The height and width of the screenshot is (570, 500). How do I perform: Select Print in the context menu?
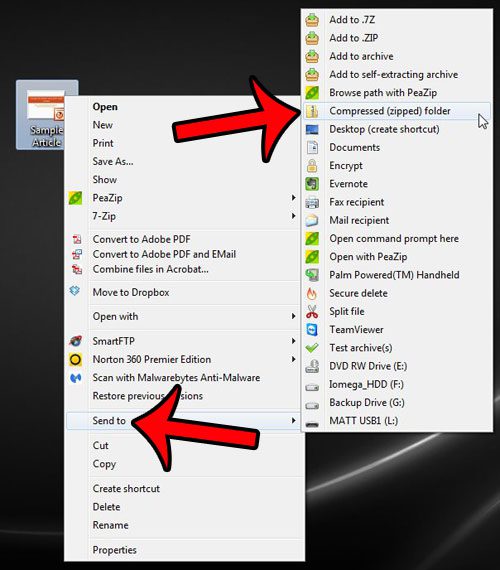coord(185,143)
